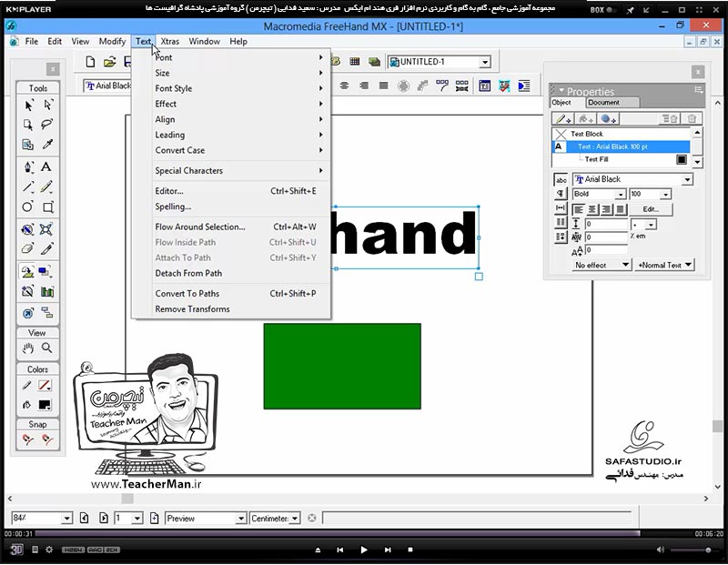
Task: Toggle center text alignment in Properties
Action: [592, 210]
